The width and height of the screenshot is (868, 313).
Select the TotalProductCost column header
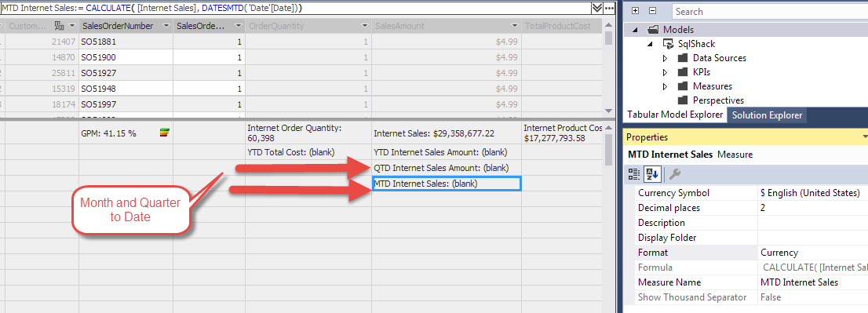tap(562, 26)
